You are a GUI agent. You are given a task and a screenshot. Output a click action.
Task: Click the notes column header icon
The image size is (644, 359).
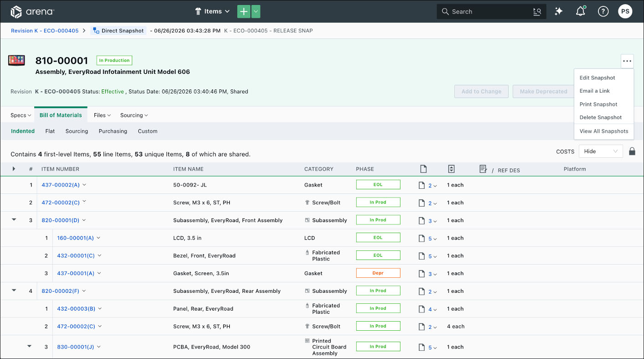pos(483,169)
